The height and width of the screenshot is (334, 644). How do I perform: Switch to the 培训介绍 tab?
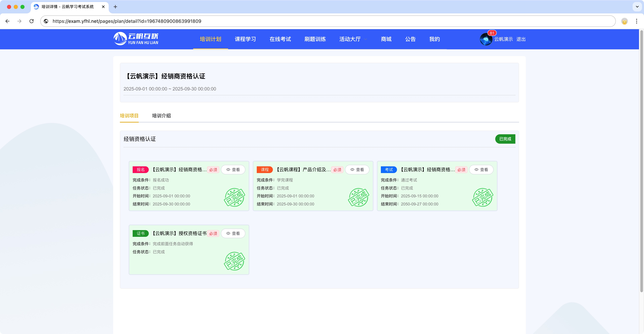tap(161, 116)
